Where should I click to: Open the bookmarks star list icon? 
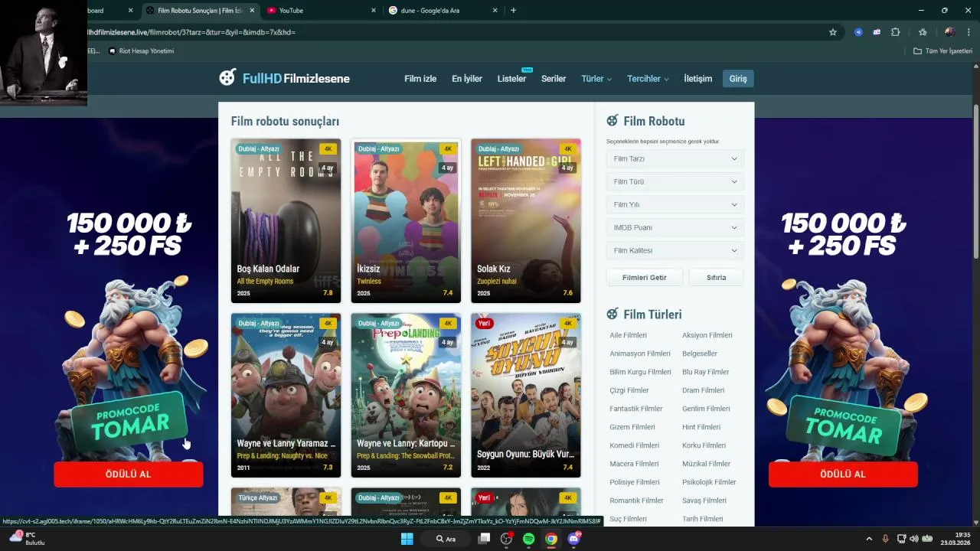click(x=923, y=32)
